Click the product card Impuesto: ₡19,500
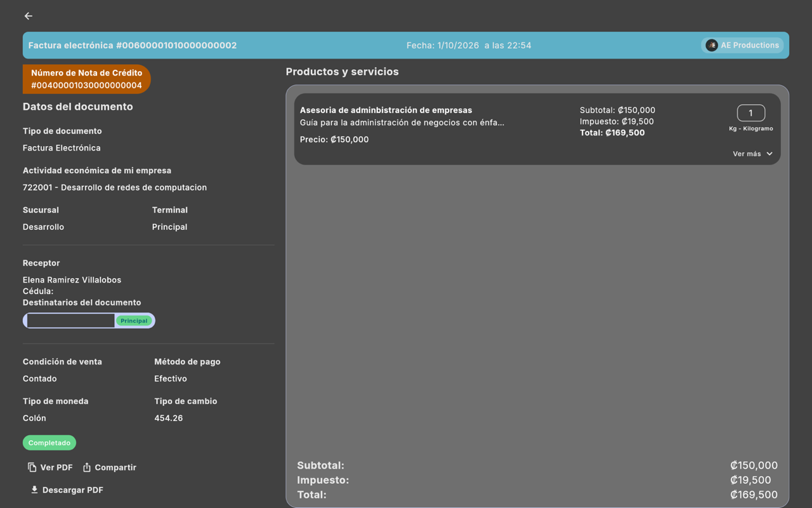The height and width of the screenshot is (508, 812). 617,121
